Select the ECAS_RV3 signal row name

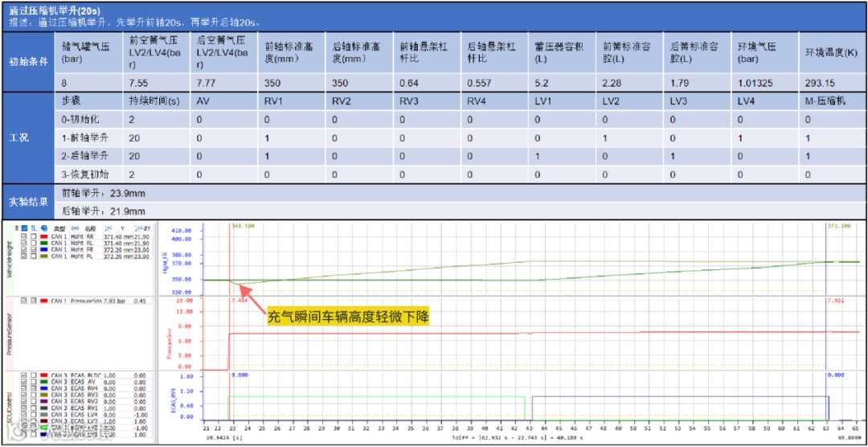tap(84, 395)
